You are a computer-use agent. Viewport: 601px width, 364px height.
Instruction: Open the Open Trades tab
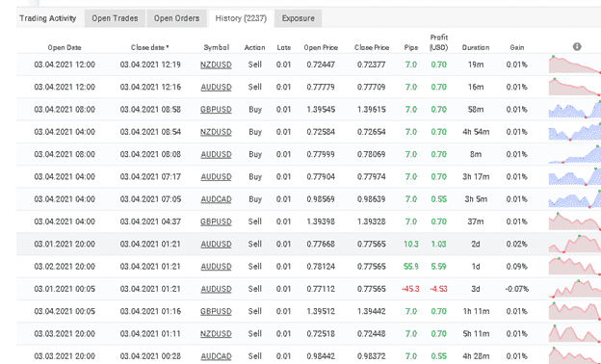tap(115, 18)
